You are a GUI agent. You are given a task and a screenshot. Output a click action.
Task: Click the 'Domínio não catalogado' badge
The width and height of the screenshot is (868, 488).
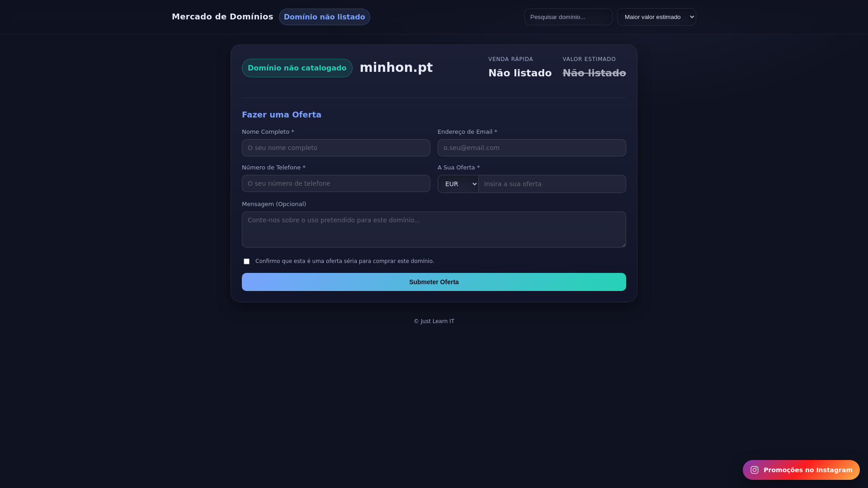[297, 68]
